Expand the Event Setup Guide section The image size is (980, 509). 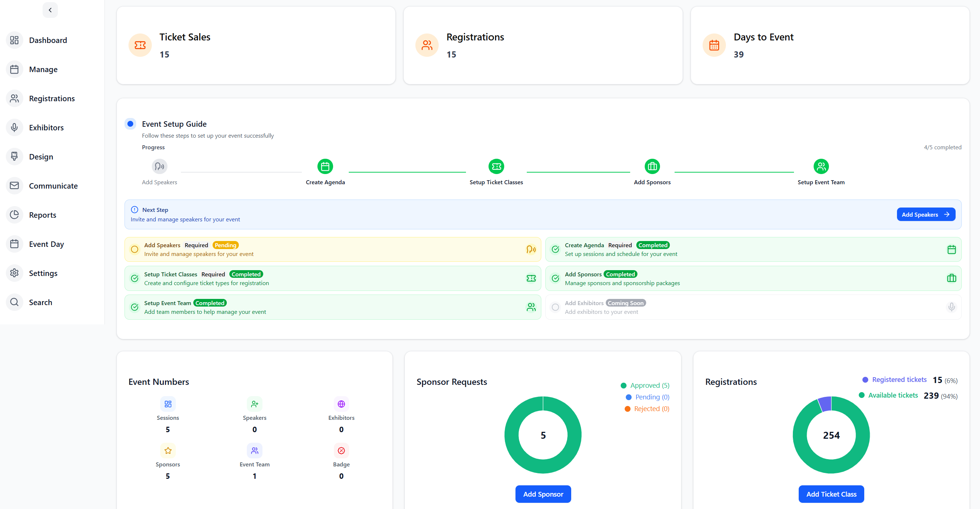(x=130, y=124)
